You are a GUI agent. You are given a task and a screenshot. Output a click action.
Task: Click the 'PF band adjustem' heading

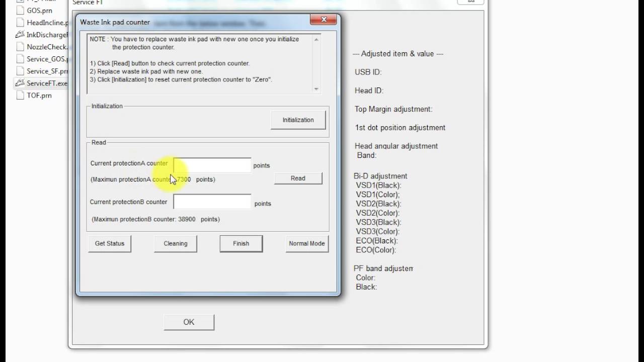(383, 268)
